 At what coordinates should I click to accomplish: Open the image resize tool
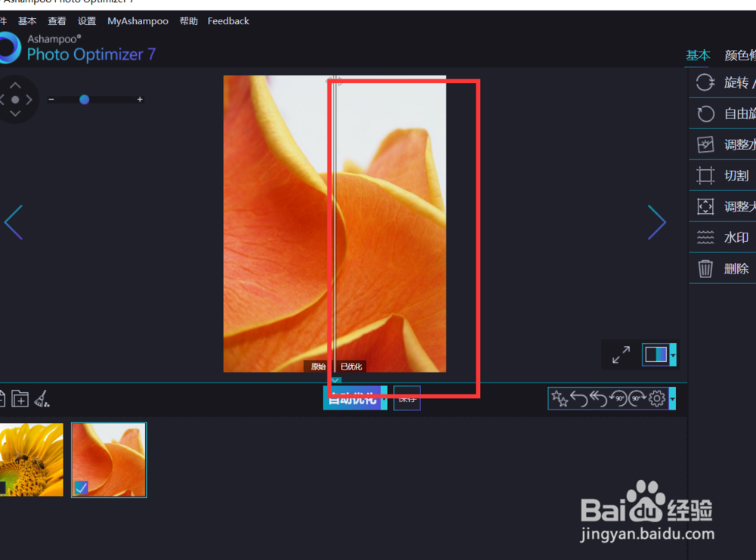(x=722, y=207)
